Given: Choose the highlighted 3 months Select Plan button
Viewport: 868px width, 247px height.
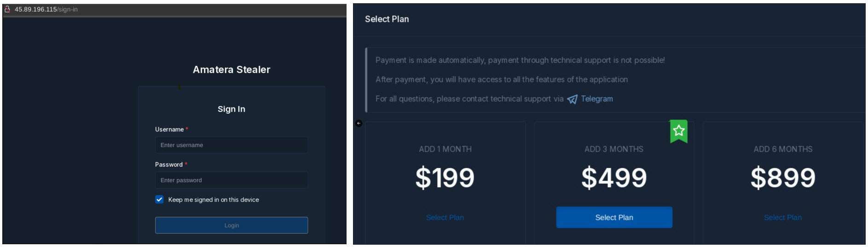Looking at the screenshot, I should click(x=614, y=218).
